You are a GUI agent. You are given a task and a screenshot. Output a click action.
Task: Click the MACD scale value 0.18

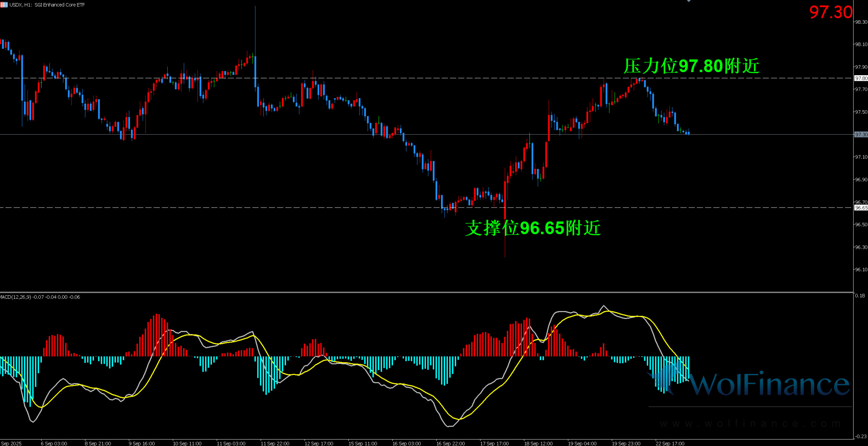tap(860, 296)
